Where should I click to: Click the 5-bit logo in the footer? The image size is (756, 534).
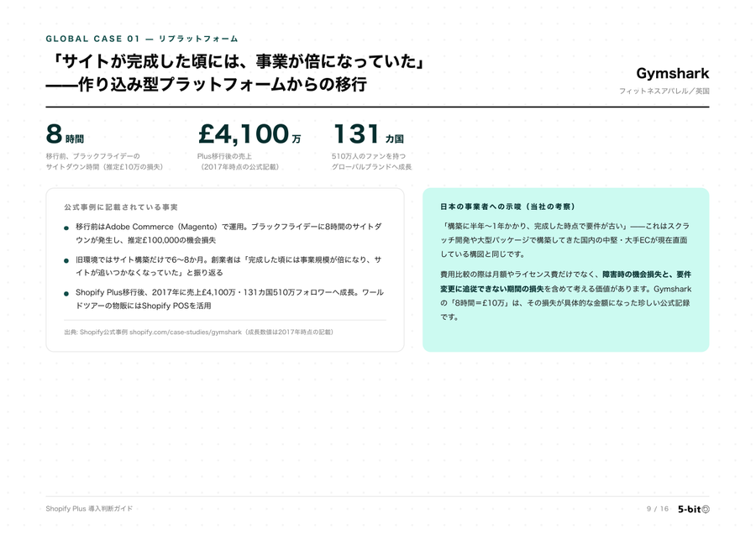[x=693, y=509]
